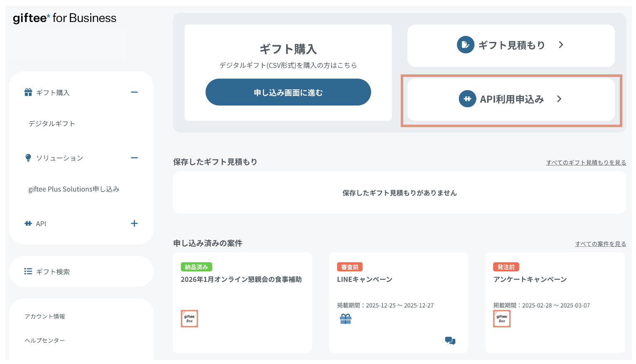Click 掲載期間 2025-12-25 ～ 2025-12-27 text
This screenshot has height=364, width=636.
(385, 305)
